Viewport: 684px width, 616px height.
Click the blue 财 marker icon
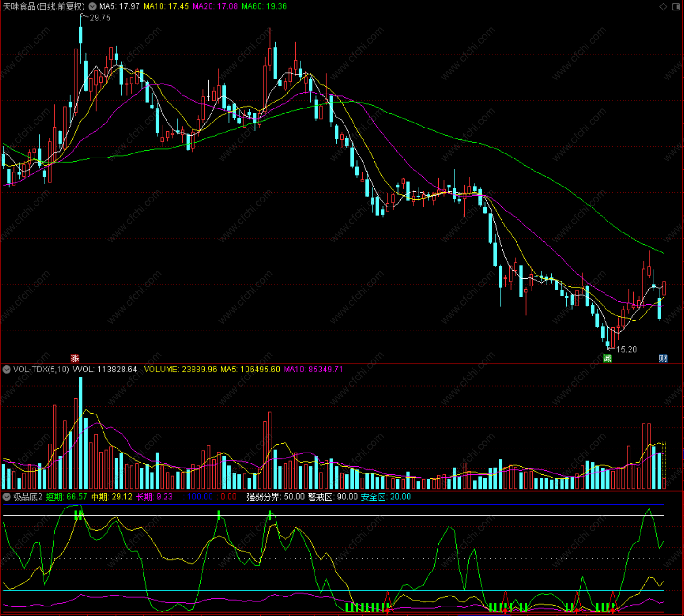(663, 359)
